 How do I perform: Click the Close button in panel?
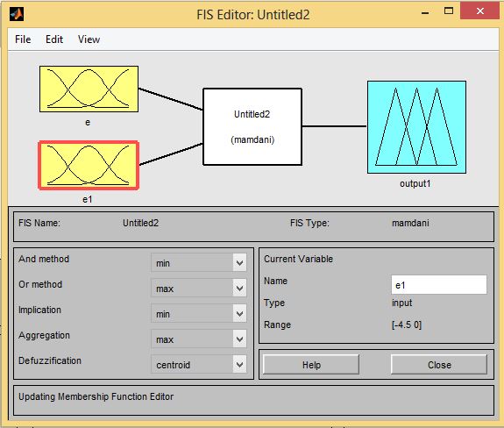(439, 365)
